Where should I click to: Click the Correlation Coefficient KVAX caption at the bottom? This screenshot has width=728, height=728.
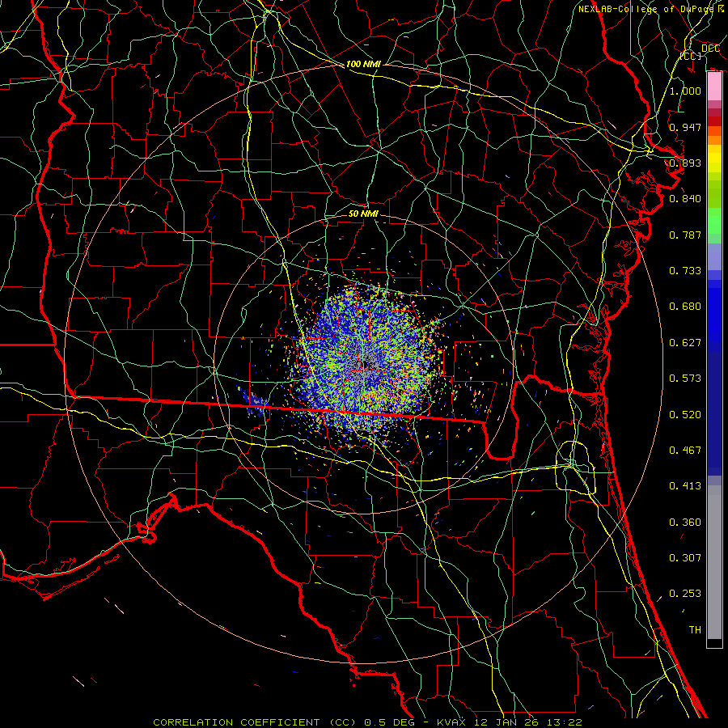pyautogui.click(x=368, y=722)
